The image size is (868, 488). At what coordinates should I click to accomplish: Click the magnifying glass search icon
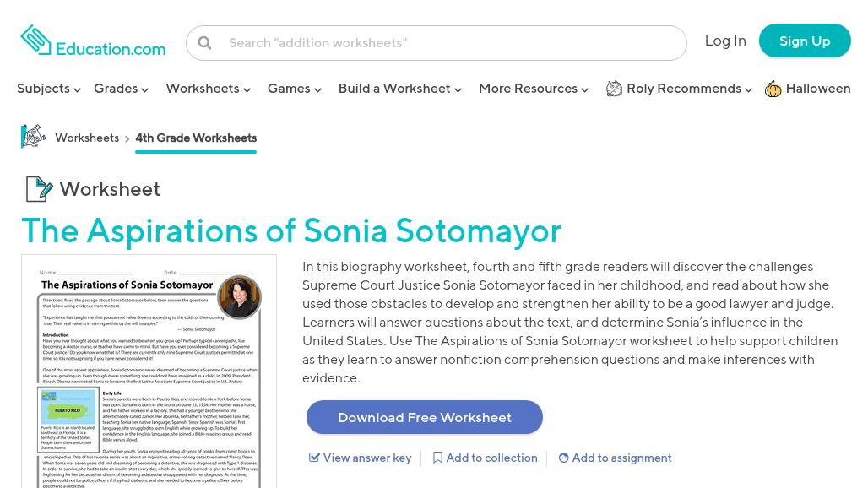pyautogui.click(x=204, y=43)
